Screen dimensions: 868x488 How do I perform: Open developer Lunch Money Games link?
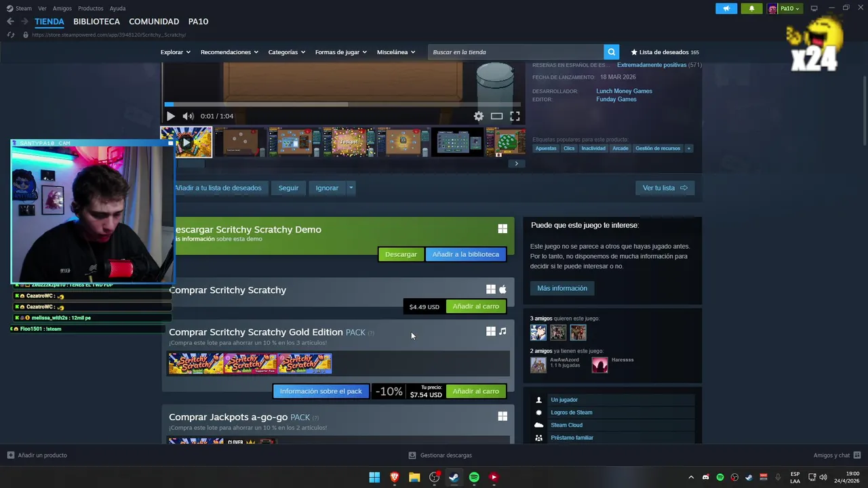[x=624, y=91]
